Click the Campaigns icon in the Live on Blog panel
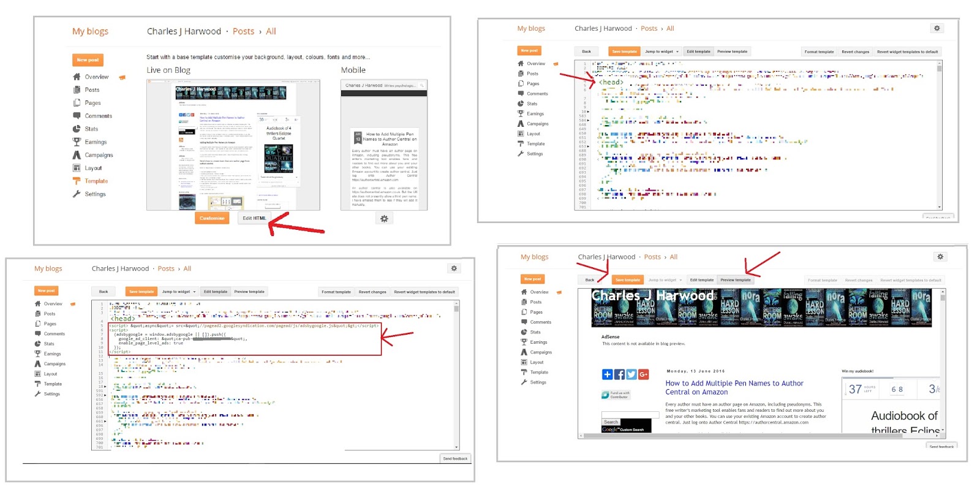 click(77, 155)
